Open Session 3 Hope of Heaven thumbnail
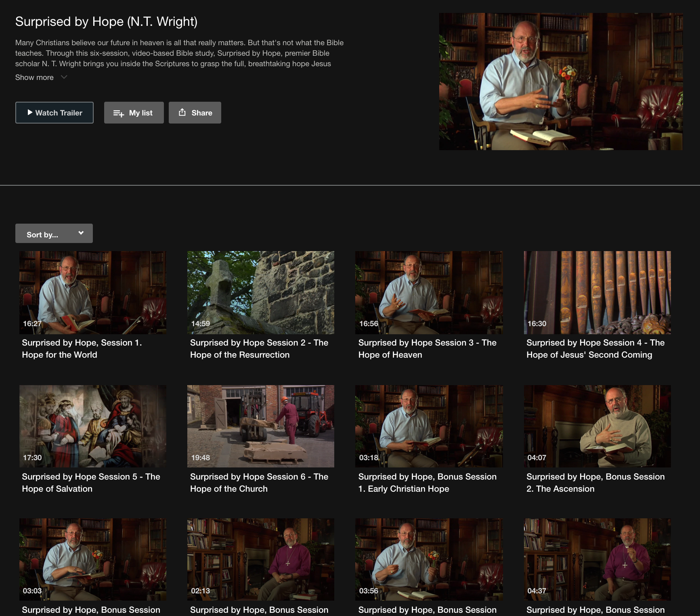The width and height of the screenshot is (700, 616). (x=429, y=293)
